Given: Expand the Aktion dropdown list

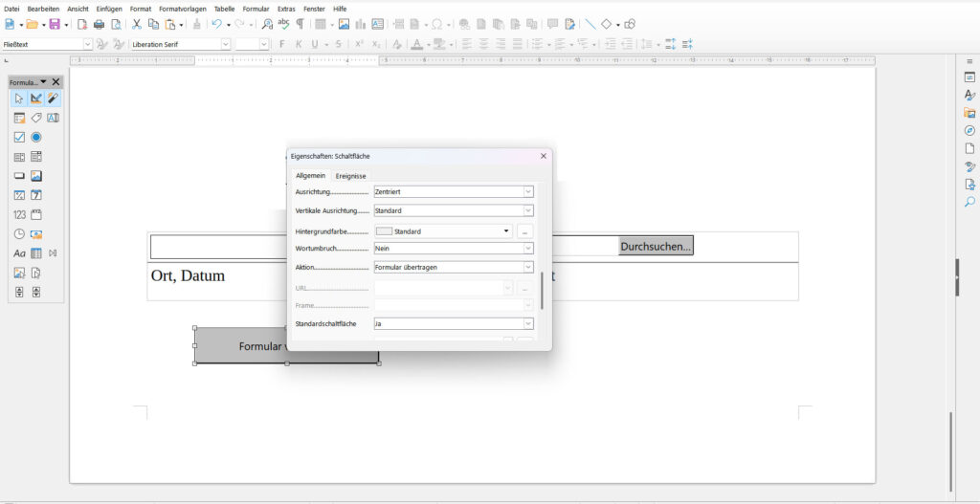Looking at the screenshot, I should coord(527,267).
